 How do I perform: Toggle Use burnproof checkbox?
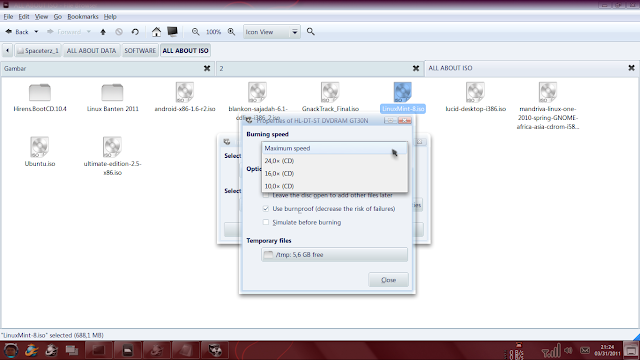point(266,209)
